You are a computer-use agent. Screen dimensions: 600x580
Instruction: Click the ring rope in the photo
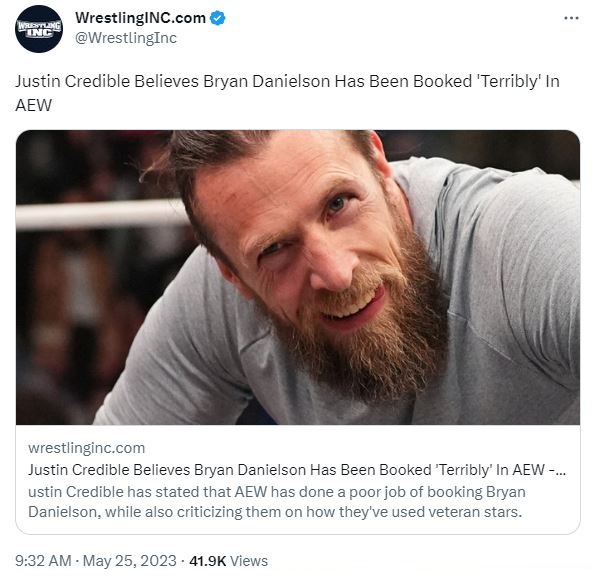coord(101,214)
